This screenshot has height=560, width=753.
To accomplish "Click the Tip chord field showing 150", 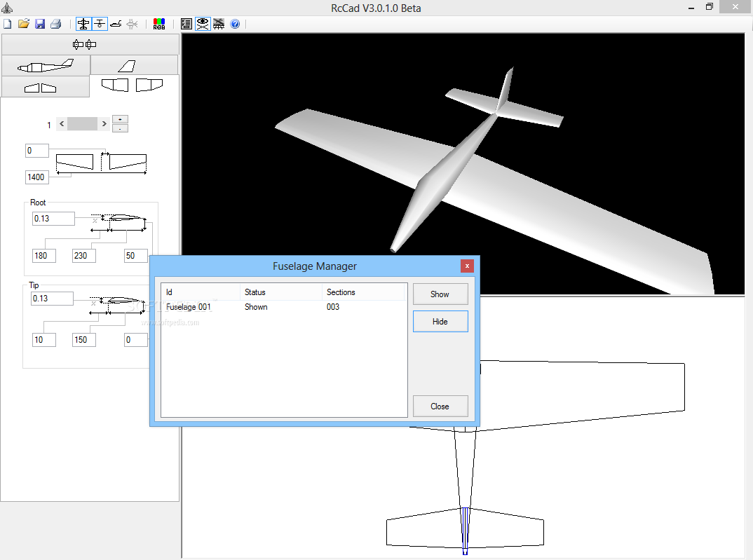I will (84, 340).
